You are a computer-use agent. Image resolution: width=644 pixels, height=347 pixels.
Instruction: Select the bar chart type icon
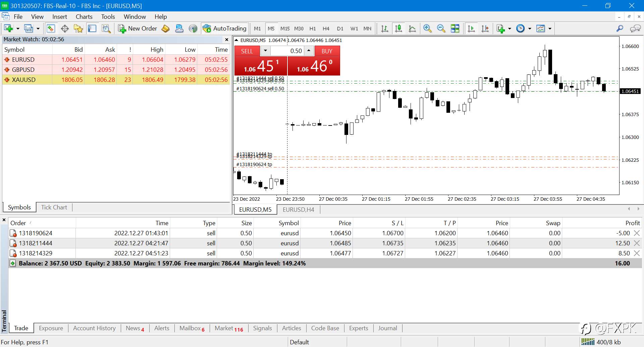tap(385, 29)
